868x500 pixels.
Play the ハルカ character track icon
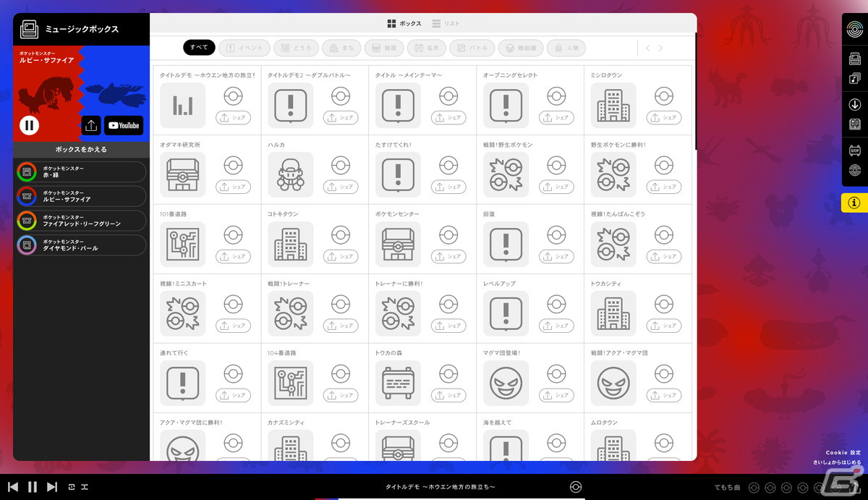point(290,175)
